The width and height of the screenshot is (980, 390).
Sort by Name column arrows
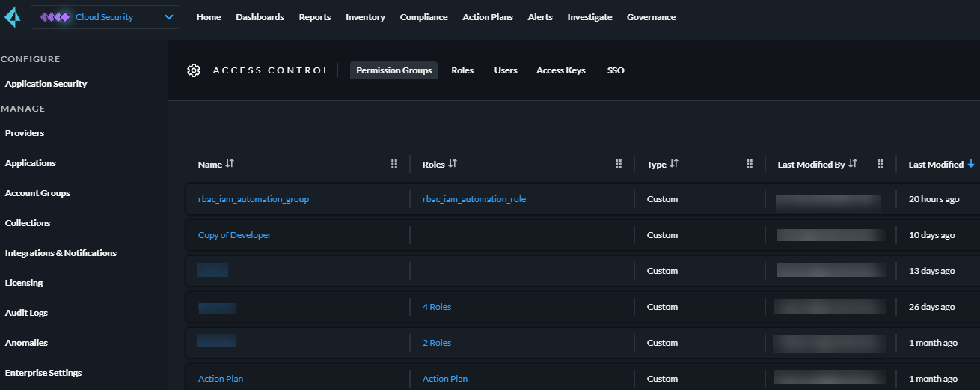click(230, 164)
